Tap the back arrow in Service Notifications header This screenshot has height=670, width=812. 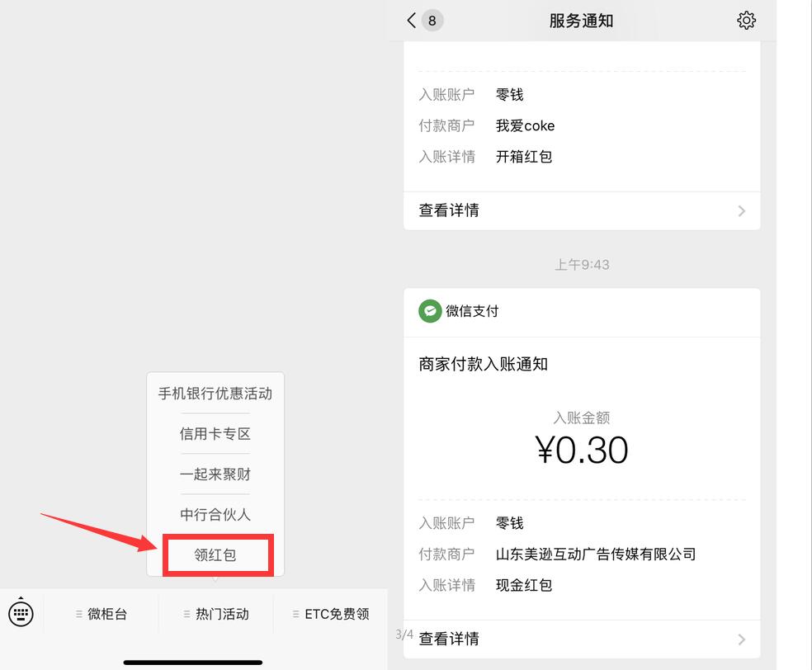[x=411, y=21]
